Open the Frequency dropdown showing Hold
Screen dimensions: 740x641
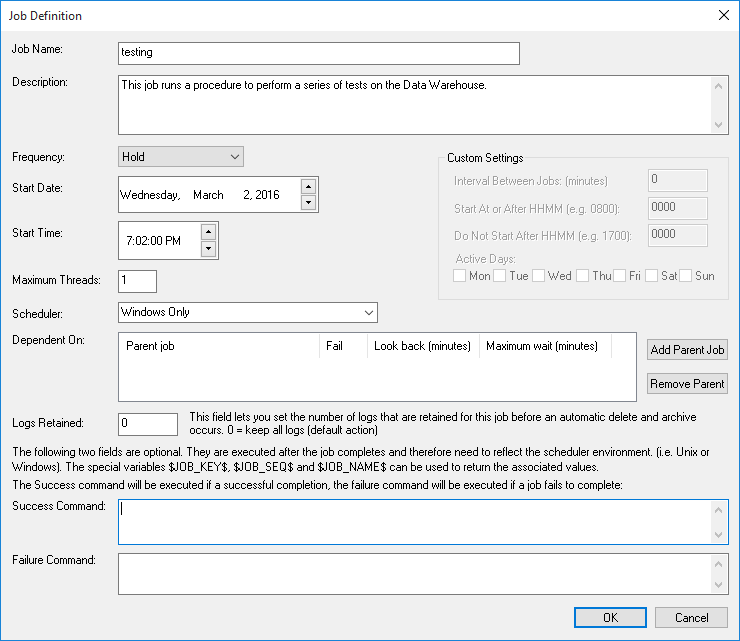coord(180,157)
